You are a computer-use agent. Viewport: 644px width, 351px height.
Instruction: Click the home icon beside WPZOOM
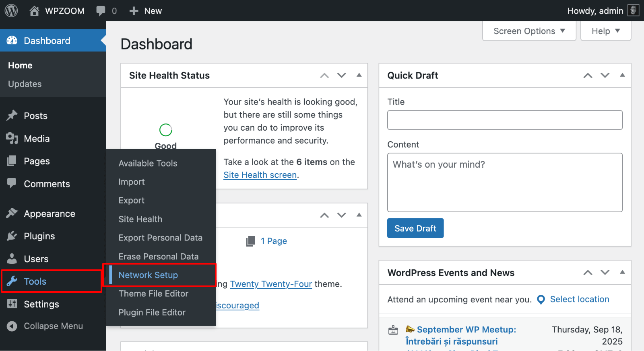[x=34, y=11]
